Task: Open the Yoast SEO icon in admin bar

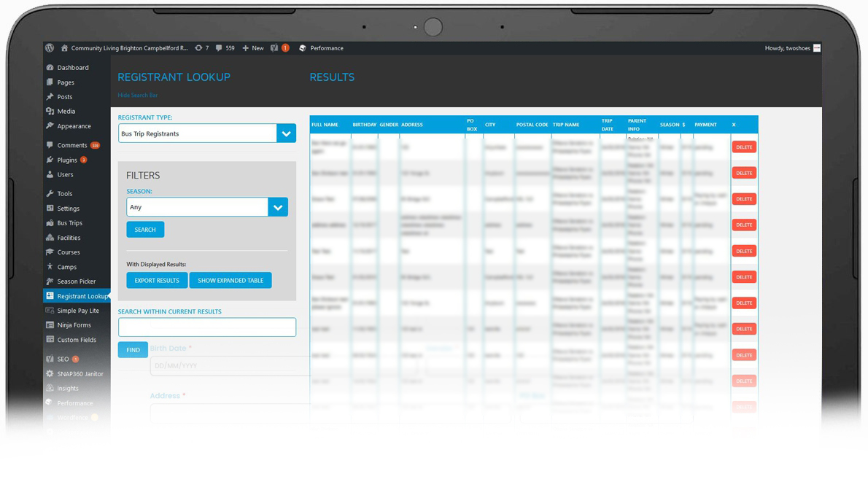Action: pos(274,48)
